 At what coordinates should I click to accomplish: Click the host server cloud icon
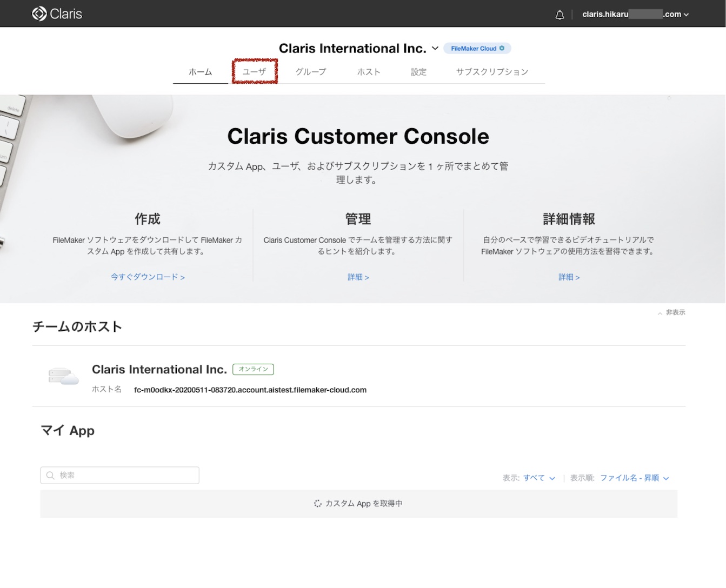pos(63,376)
